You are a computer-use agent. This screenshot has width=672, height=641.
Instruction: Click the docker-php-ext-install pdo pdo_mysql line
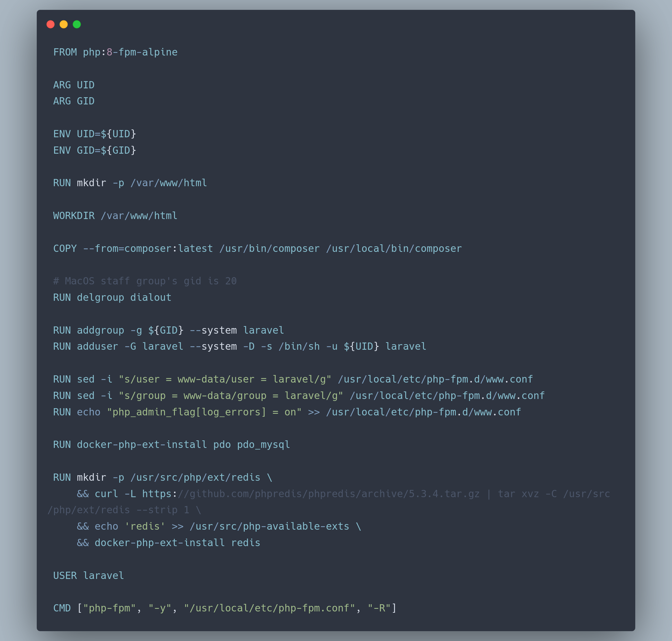point(172,445)
